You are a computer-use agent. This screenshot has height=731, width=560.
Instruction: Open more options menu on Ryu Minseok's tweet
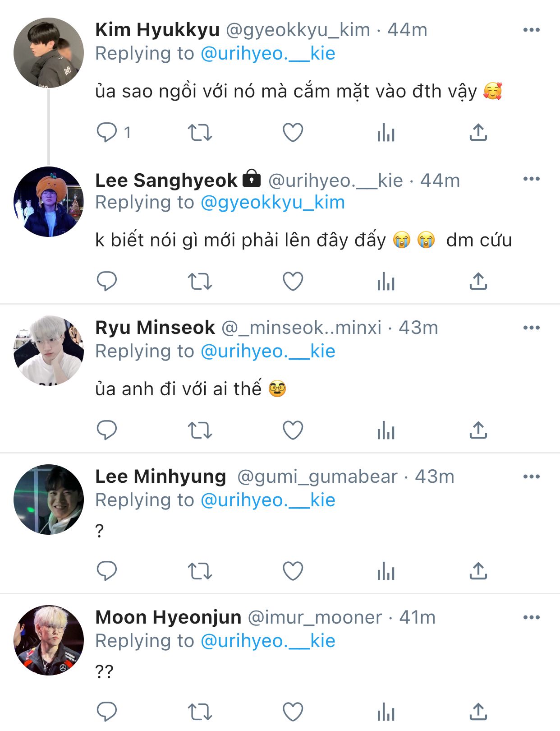532,328
